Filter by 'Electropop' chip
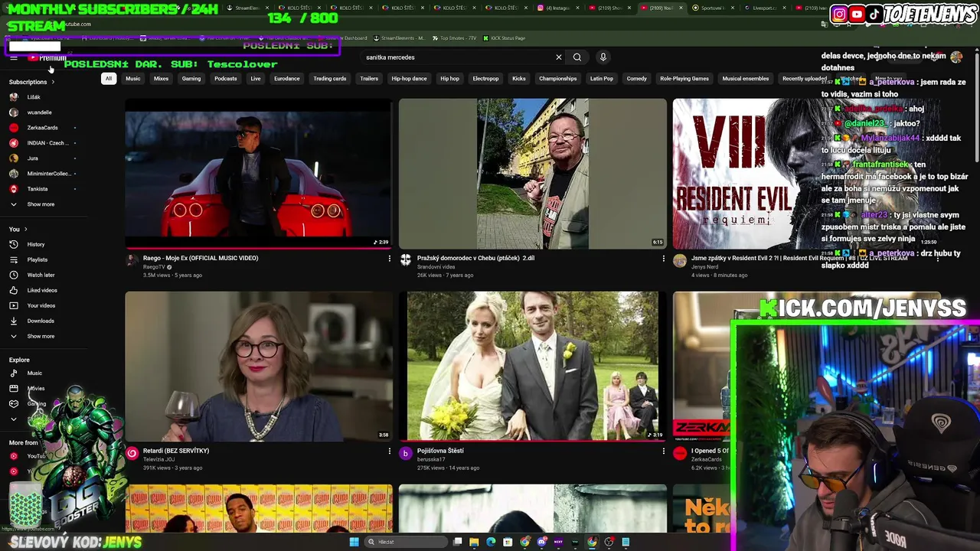Screen dimensions: 980x551 (x=485, y=79)
